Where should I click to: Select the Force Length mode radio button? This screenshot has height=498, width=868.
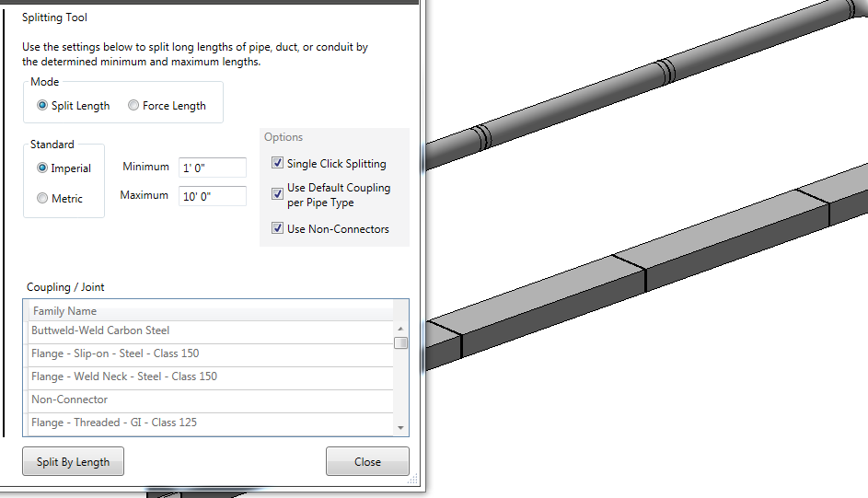point(133,105)
